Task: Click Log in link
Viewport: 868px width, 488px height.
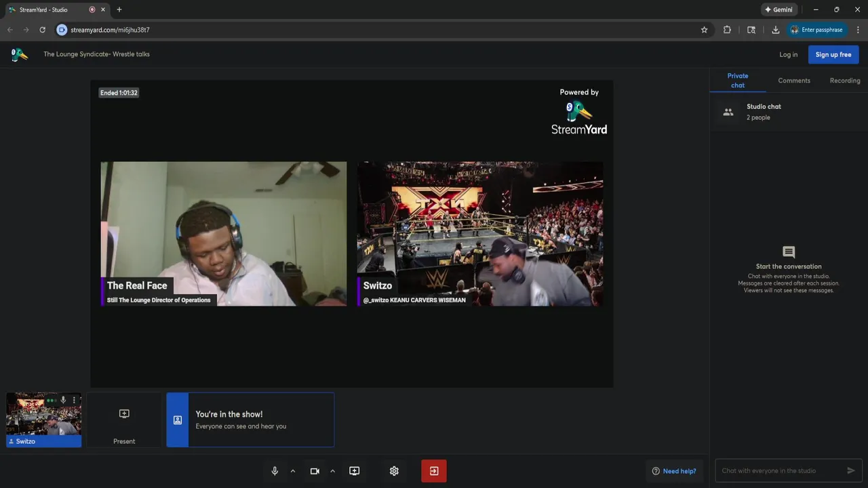Action: click(789, 55)
